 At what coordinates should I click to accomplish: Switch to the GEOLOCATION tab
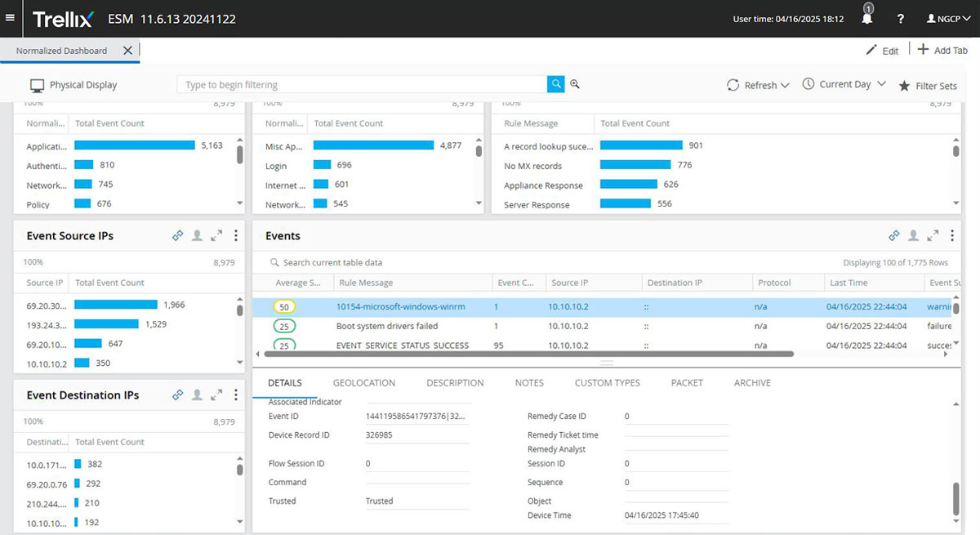click(364, 382)
